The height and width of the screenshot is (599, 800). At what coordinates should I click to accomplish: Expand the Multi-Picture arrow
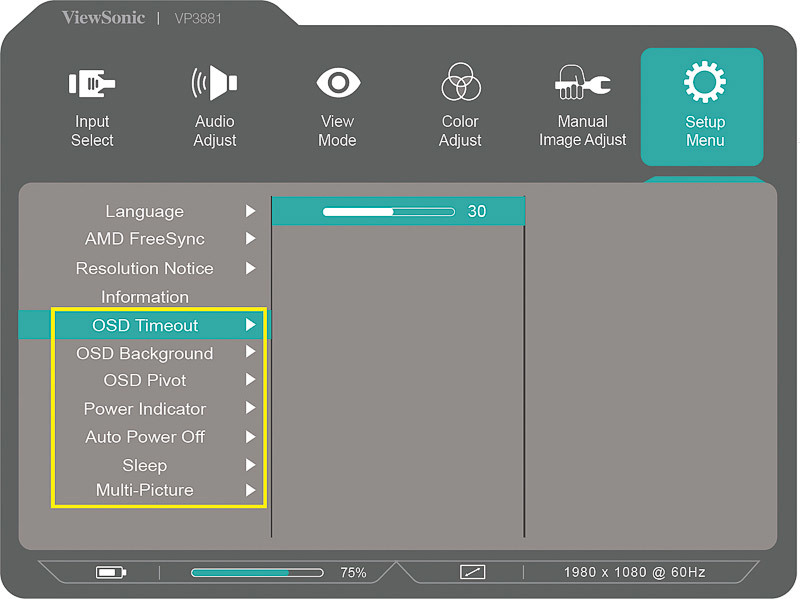tap(250, 490)
